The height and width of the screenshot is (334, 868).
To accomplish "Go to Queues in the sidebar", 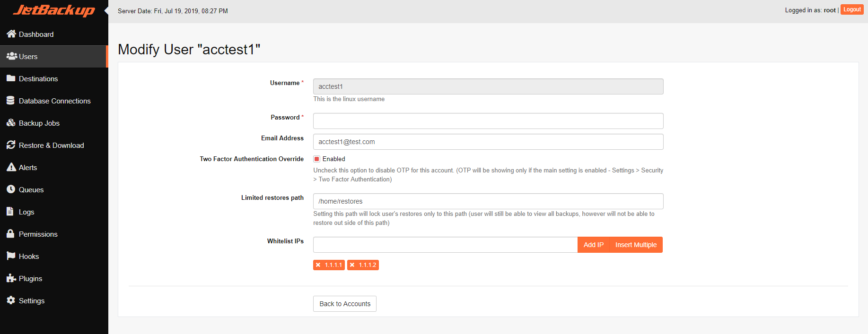I will click(x=54, y=189).
